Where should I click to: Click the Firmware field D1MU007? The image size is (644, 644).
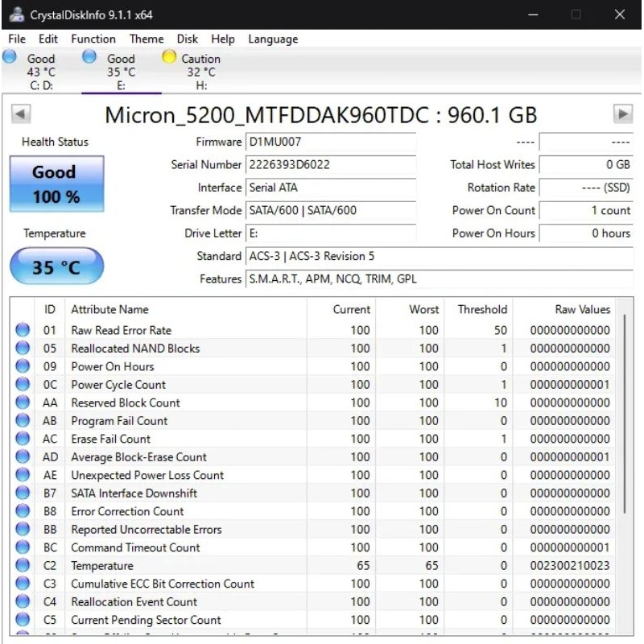331,142
